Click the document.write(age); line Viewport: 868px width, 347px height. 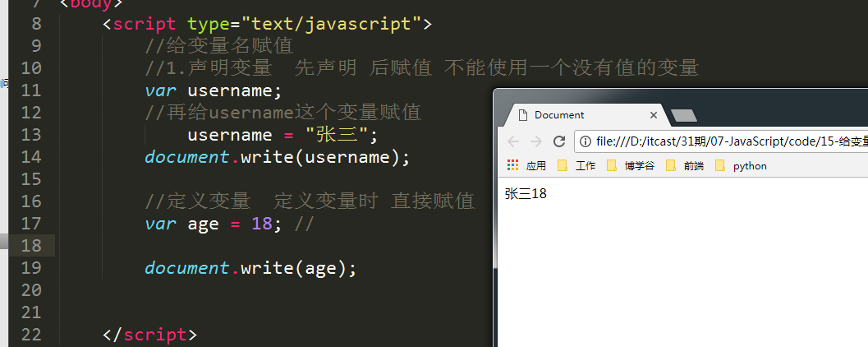(x=250, y=268)
